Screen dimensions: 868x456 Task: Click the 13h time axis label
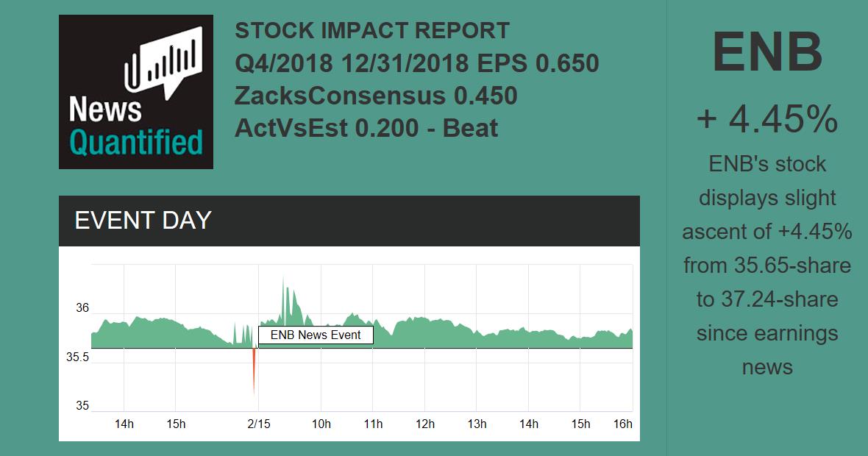tap(477, 424)
